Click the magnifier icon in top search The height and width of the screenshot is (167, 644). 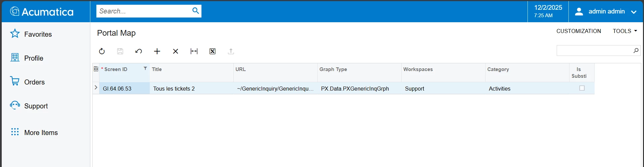click(195, 11)
